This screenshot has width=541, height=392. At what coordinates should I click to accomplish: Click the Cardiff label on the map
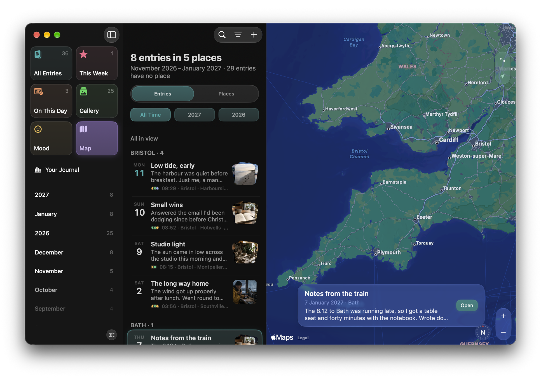(448, 140)
